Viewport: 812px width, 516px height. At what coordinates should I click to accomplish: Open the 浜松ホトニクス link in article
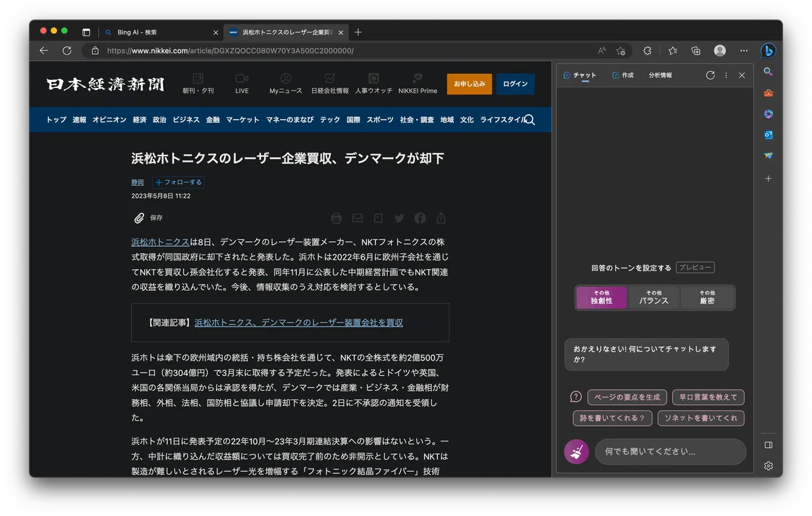tap(160, 241)
